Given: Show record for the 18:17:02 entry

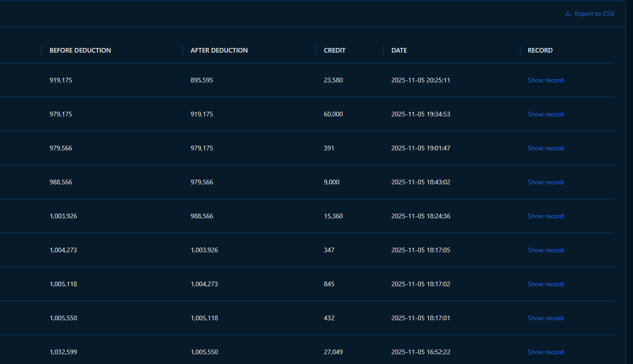Looking at the screenshot, I should pyautogui.click(x=545, y=284).
